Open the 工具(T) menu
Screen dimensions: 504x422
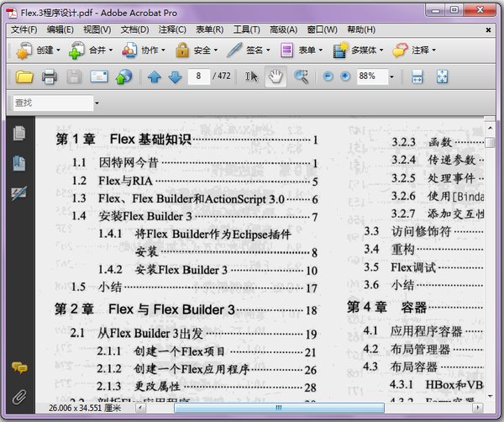tap(246, 30)
